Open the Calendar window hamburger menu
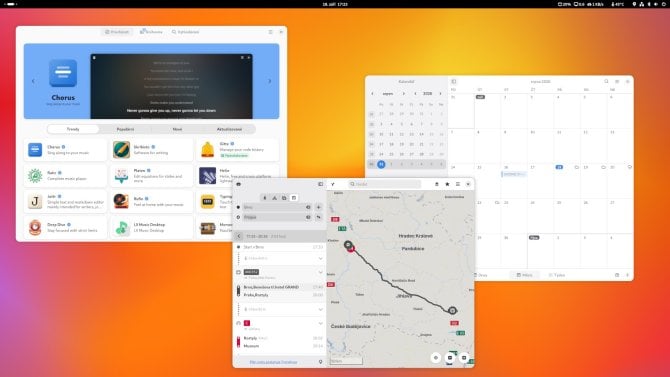The width and height of the screenshot is (670, 377). point(617,81)
